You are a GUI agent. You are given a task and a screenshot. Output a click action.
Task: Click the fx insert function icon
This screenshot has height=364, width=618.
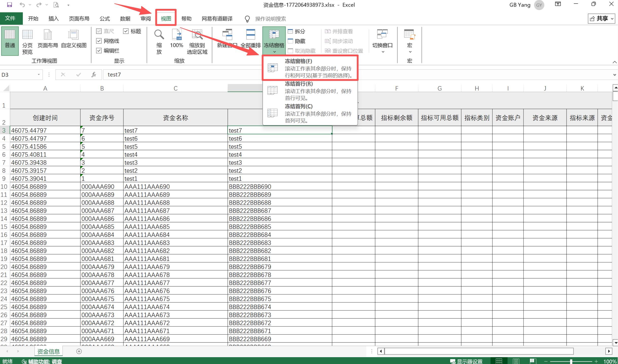pos(94,74)
